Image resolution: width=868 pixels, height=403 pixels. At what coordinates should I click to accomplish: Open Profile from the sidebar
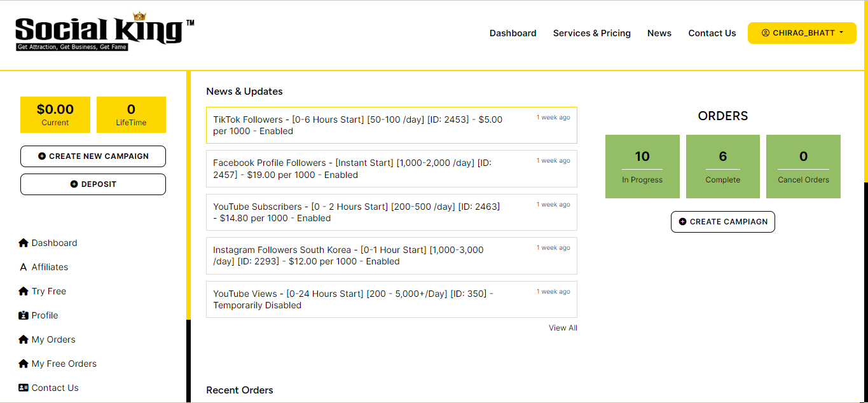[x=39, y=315]
